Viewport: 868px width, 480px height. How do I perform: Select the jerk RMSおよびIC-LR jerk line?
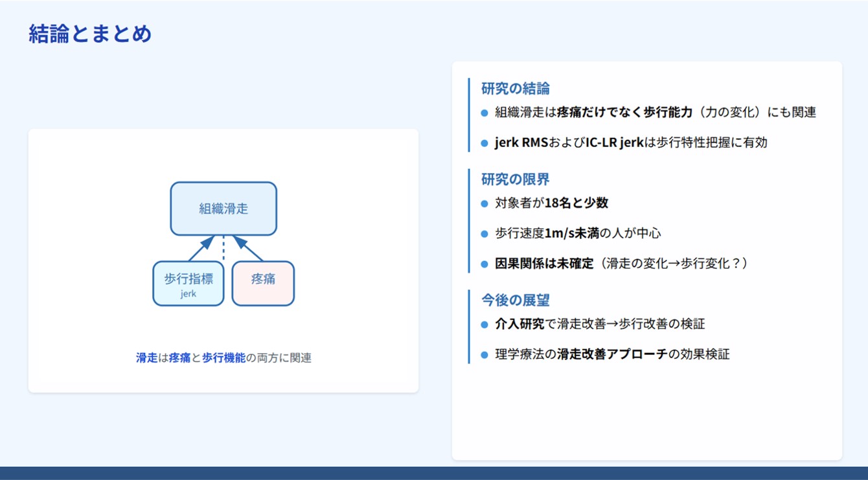(630, 143)
